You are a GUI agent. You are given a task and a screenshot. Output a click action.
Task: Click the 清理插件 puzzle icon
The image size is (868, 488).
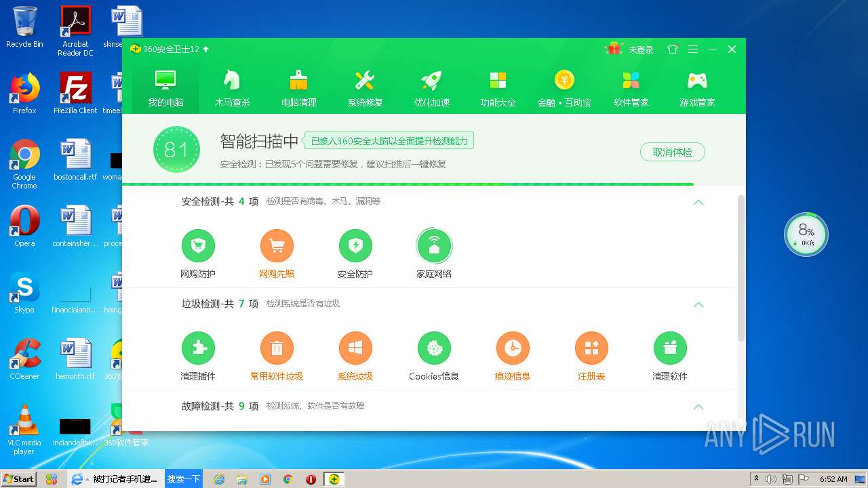(198, 348)
